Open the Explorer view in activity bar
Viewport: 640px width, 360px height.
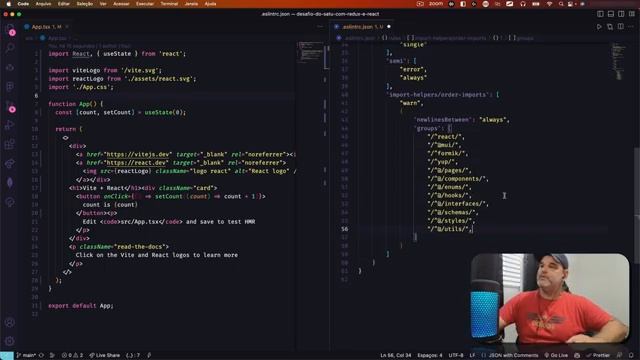pos(10,29)
